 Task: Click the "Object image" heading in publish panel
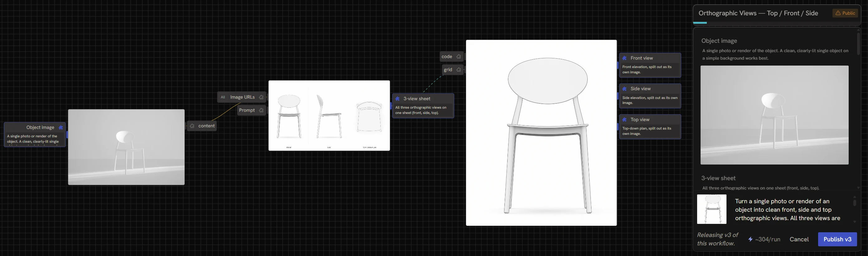tap(719, 41)
